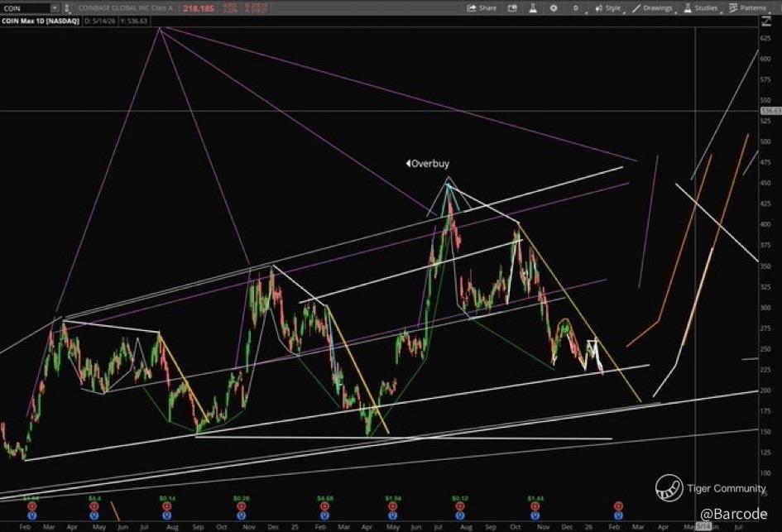
Task: Click the 5/14 date marker on time axis
Action: click(703, 526)
